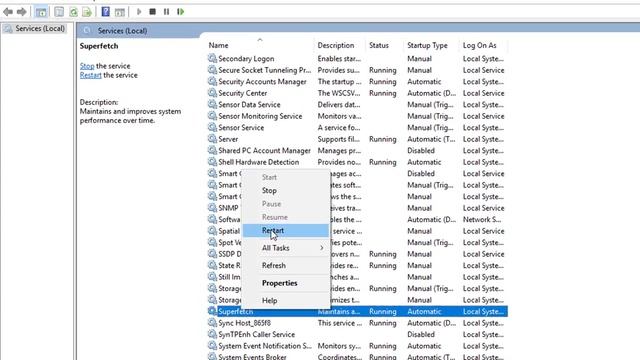The width and height of the screenshot is (640, 360).
Task: Click the Forward arrow toolbar icon
Action: 21,12
